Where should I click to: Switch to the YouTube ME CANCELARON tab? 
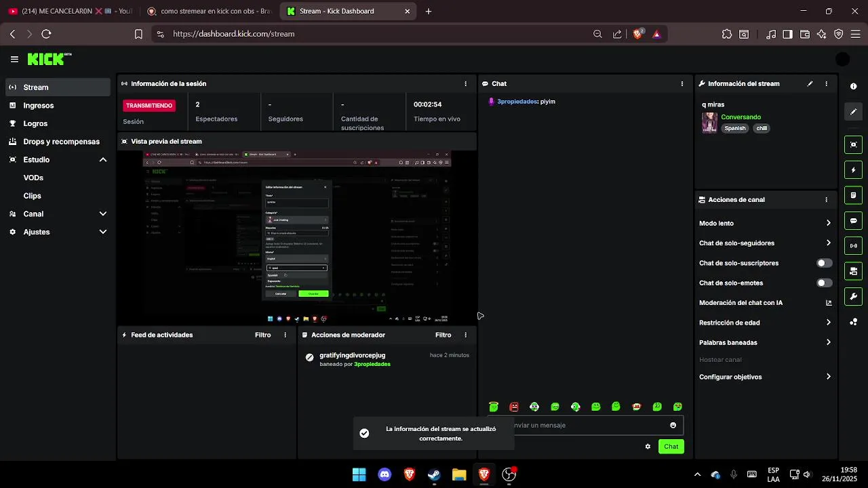[x=69, y=11]
